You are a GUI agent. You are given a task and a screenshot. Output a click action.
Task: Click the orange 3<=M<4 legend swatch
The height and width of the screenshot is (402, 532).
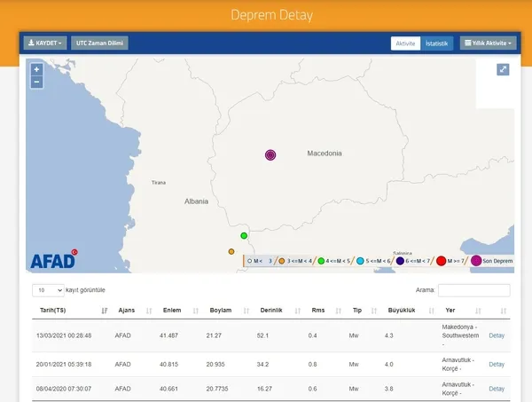point(282,261)
